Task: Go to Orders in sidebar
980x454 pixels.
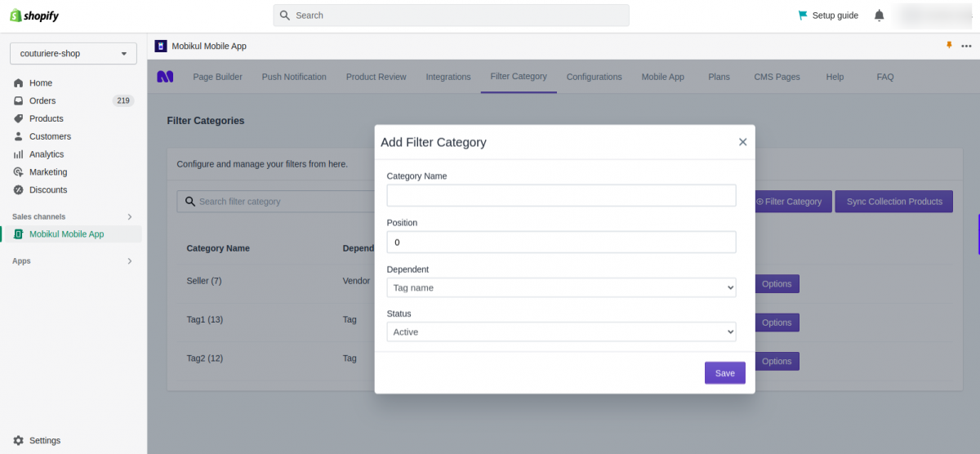Action: click(42, 100)
